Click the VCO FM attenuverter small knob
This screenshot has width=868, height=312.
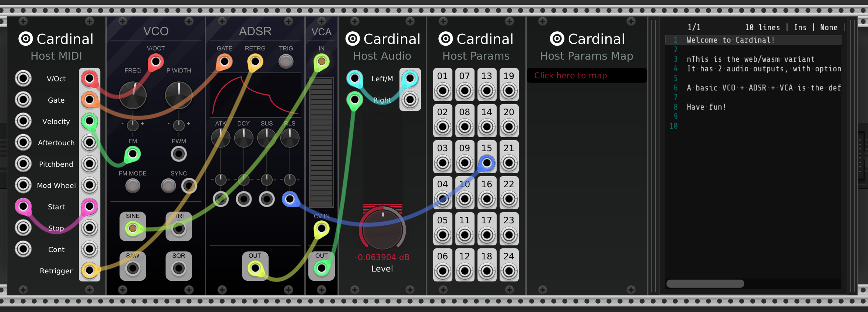tap(133, 125)
